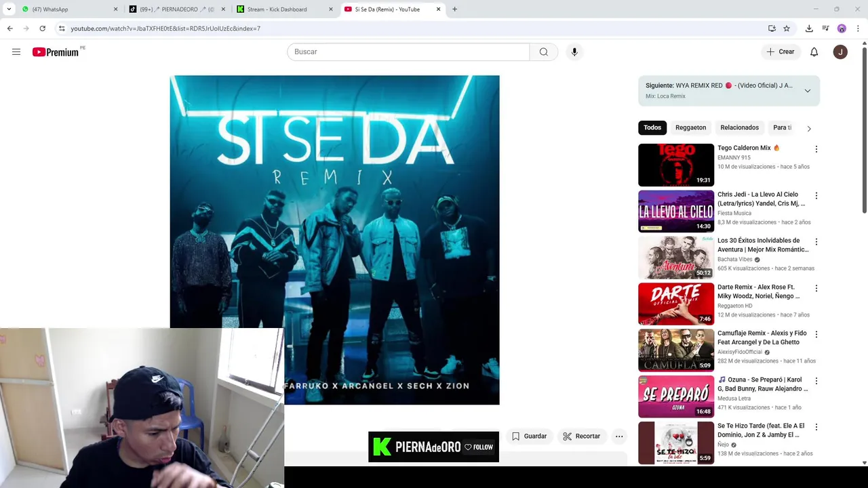868x488 pixels.
Task: Close the Kick Dashboard tab
Action: [331, 9]
